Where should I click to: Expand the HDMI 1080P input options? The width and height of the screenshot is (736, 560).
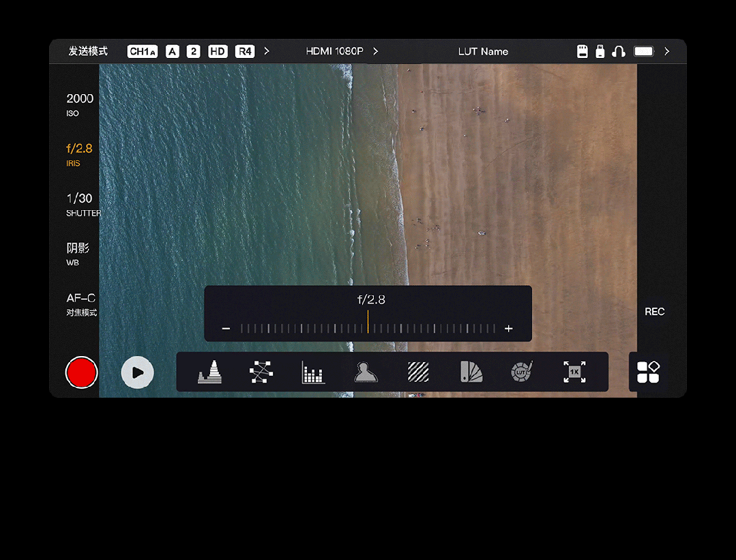tap(376, 51)
